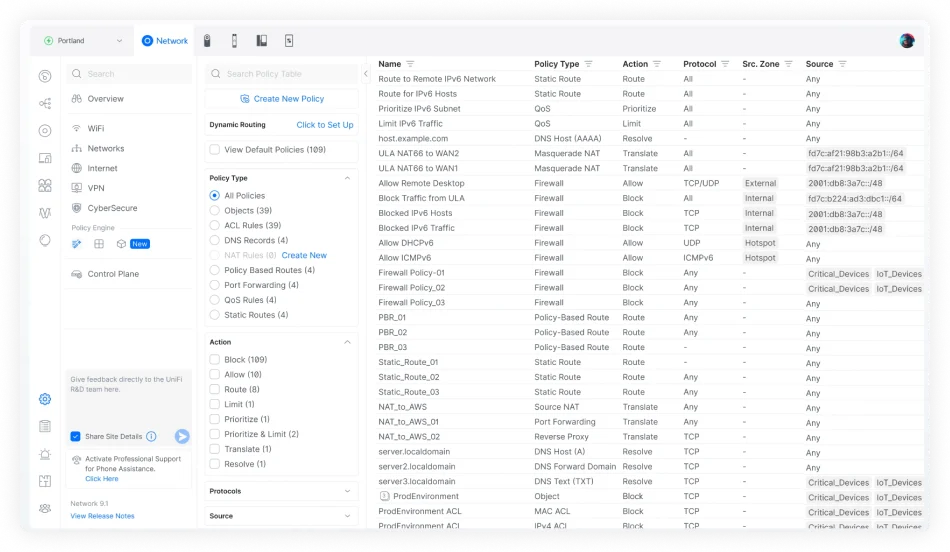Collapse the filter panel with the arrow
950x552 pixels.
point(366,74)
